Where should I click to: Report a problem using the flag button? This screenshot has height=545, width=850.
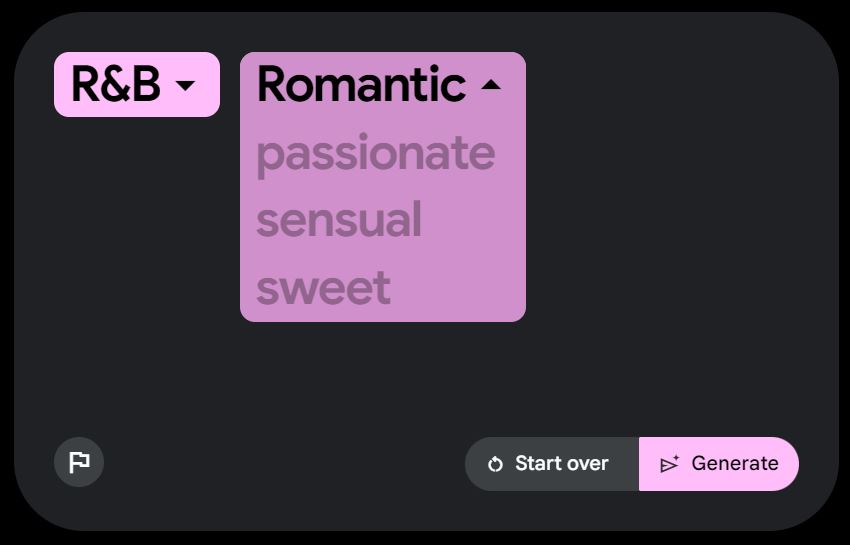79,462
